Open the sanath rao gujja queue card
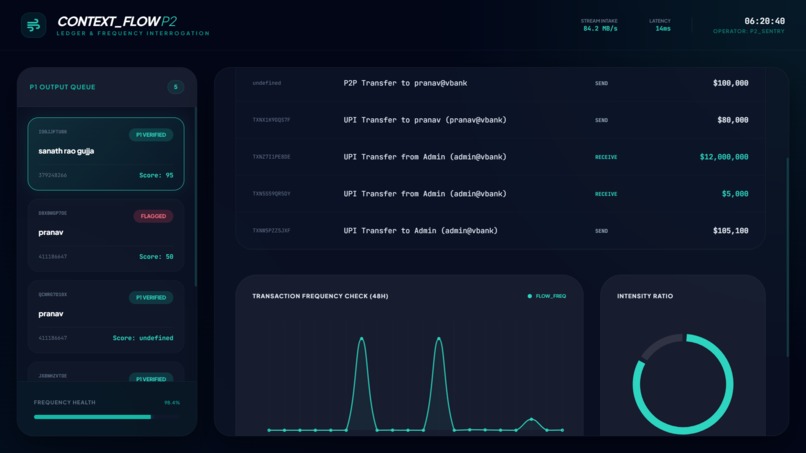 click(x=106, y=154)
